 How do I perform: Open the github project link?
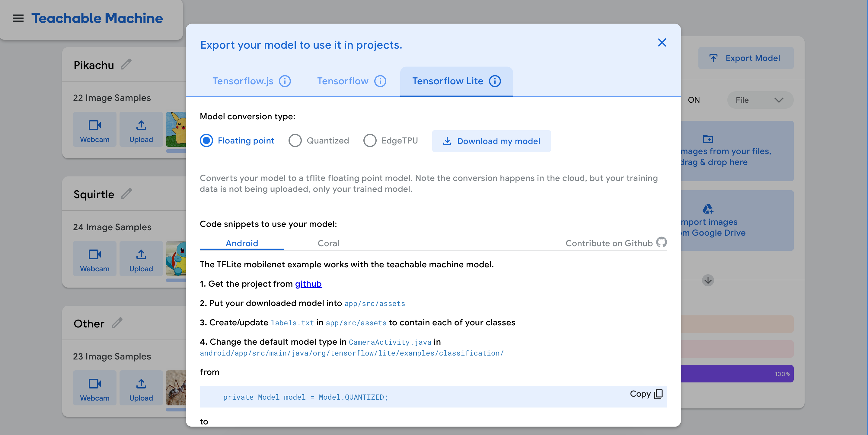click(x=308, y=284)
